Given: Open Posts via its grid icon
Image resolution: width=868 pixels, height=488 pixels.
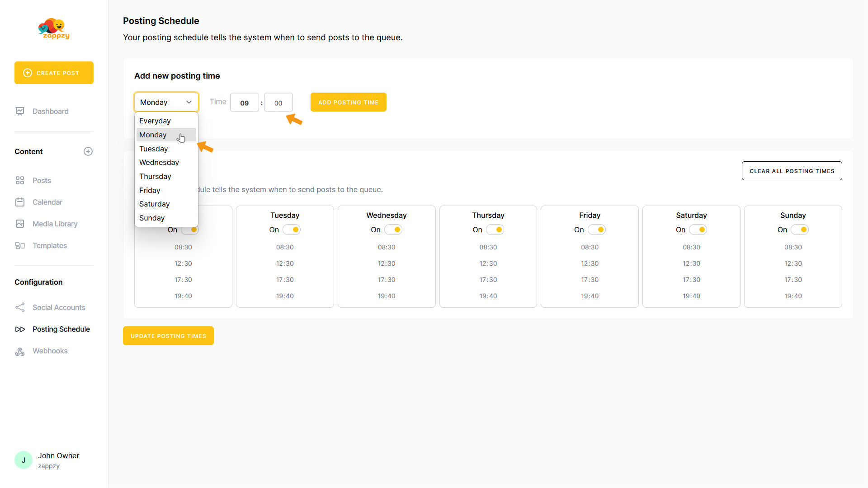Looking at the screenshot, I should 20,180.
